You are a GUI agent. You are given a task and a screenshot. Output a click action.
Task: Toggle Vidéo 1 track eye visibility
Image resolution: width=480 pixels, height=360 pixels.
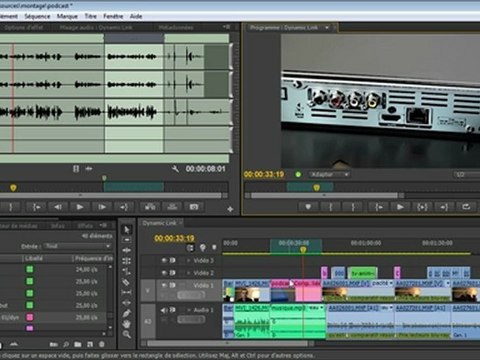pos(164,285)
